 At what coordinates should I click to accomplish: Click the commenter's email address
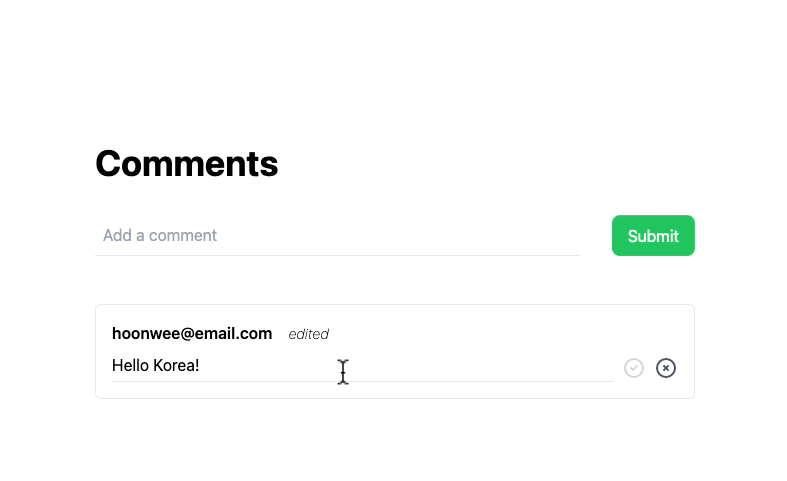click(x=192, y=334)
